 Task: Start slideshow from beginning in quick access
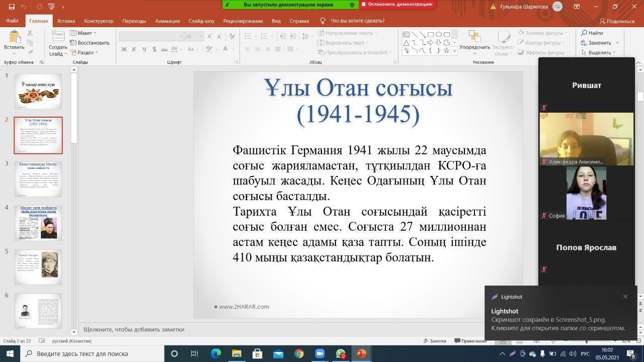tap(51, 7)
